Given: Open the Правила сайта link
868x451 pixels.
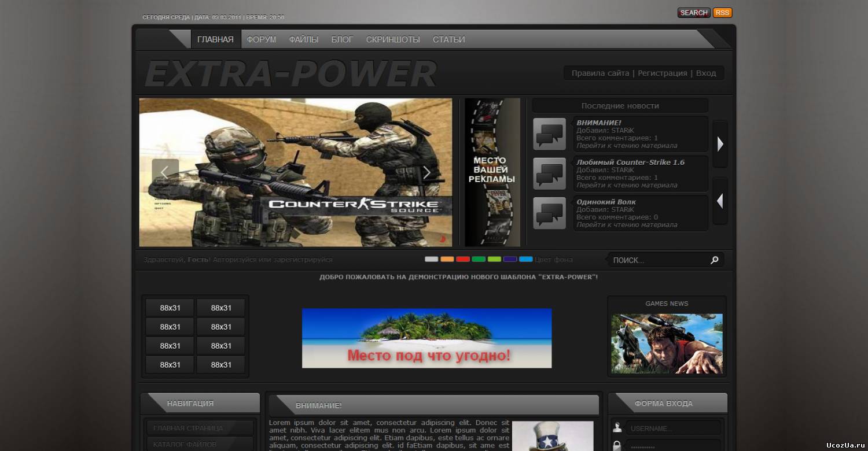Looking at the screenshot, I should [600, 73].
